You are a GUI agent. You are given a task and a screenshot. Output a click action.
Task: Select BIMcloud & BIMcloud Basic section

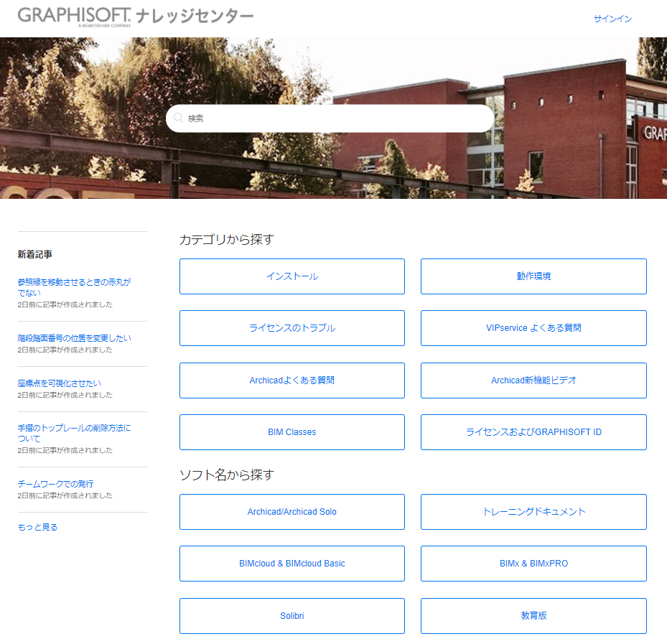click(x=292, y=564)
